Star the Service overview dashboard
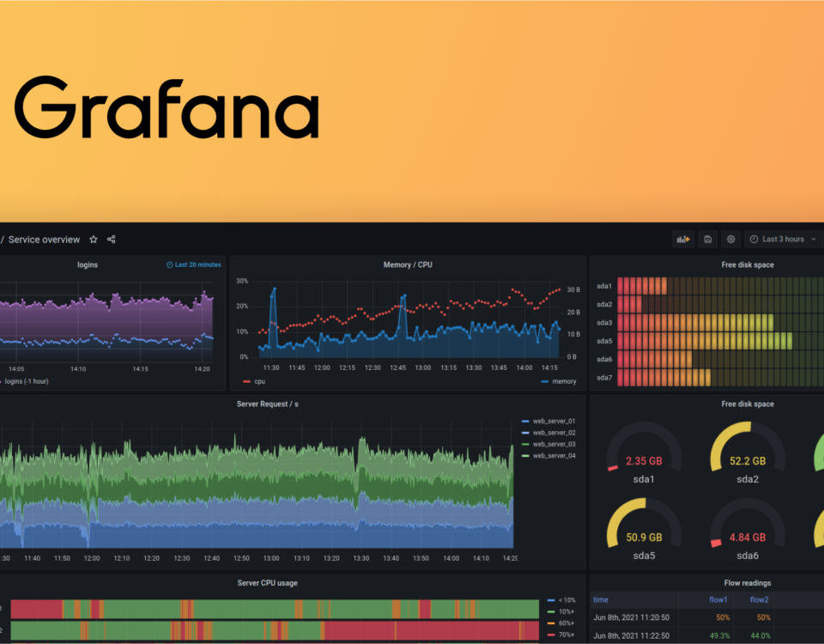This screenshot has width=824, height=644. [94, 240]
